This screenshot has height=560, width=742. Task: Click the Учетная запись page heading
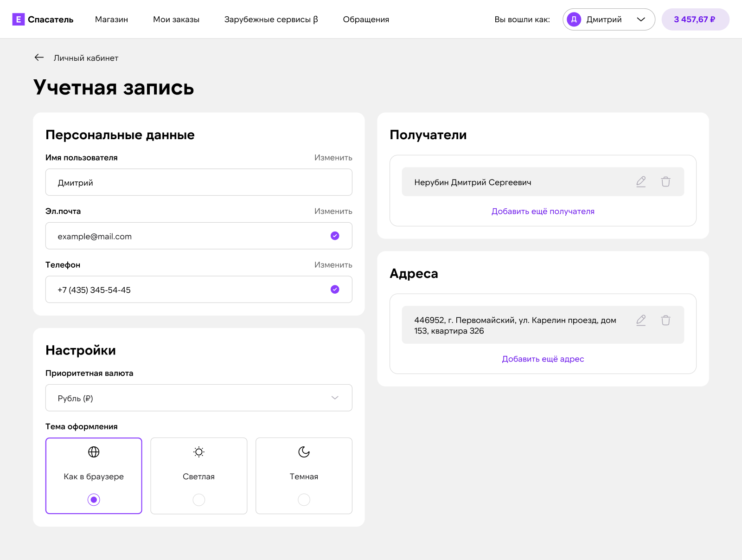point(114,87)
